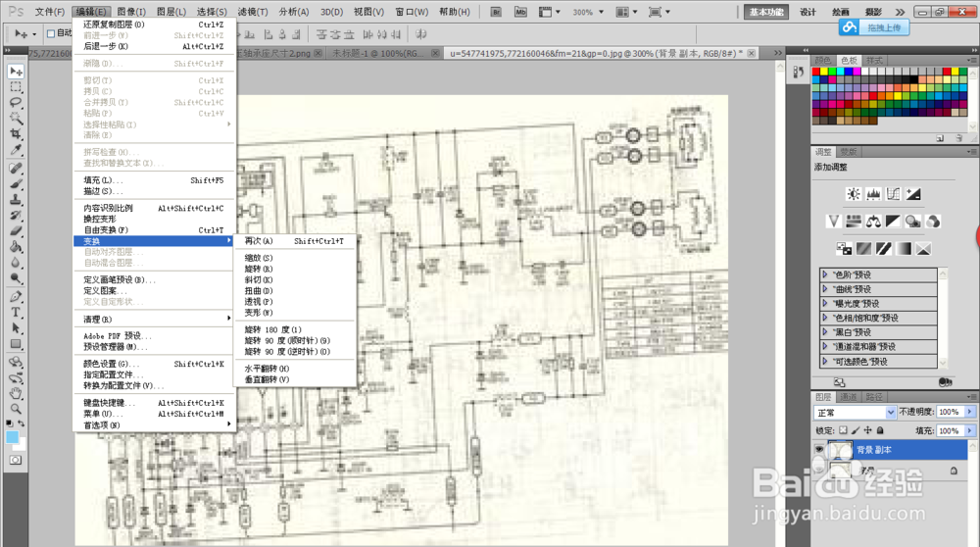The image size is (980, 547).
Task: Click the Levels adjustment icon
Action: pos(873,194)
